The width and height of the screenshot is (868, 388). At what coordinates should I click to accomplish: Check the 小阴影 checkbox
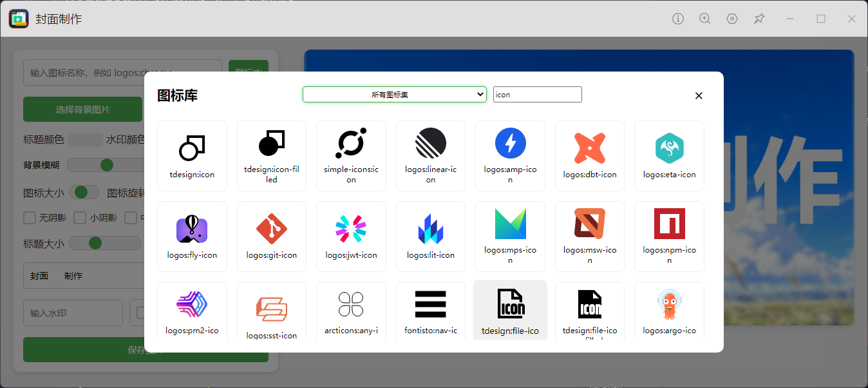tap(80, 218)
